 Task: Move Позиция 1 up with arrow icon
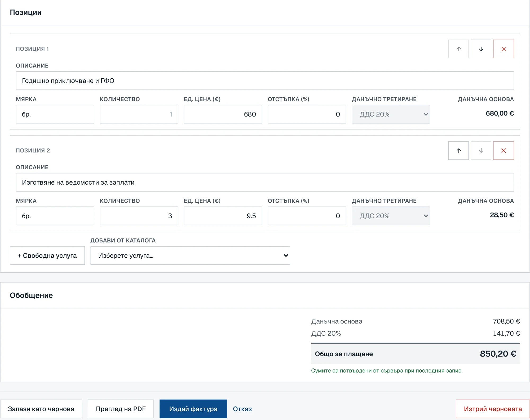[458, 49]
